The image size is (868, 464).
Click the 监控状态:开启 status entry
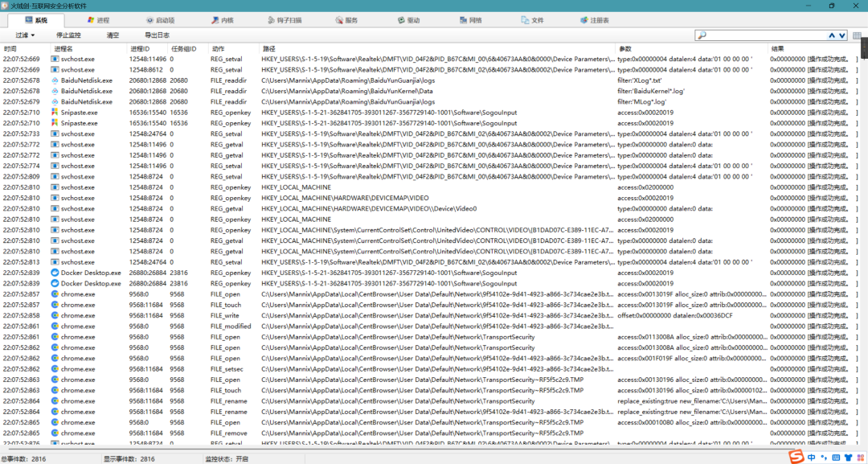[227, 459]
